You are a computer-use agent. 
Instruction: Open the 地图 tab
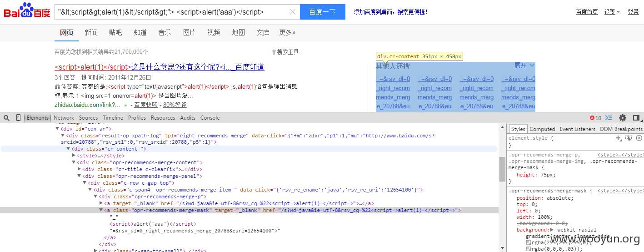[238, 32]
